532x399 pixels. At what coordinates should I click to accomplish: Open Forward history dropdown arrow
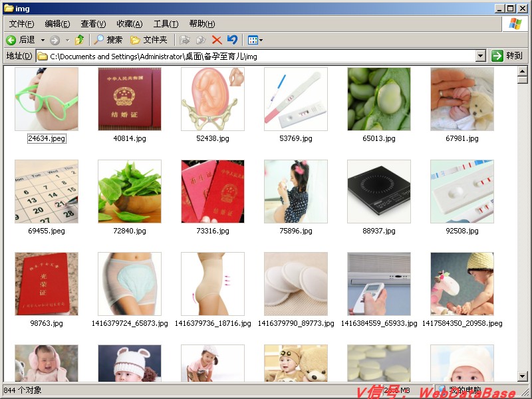[68, 41]
